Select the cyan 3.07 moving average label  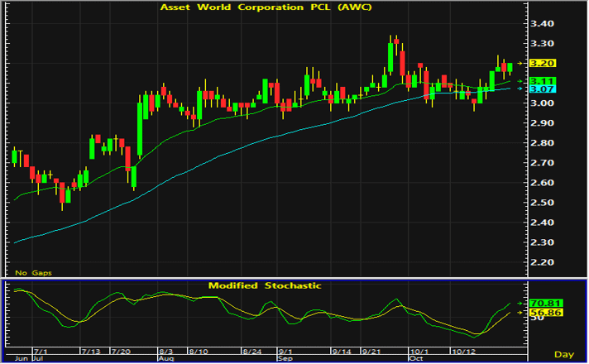coord(543,89)
